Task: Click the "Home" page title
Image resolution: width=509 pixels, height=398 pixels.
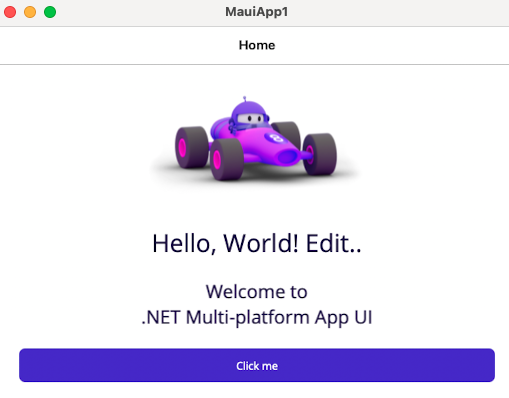Action: click(257, 45)
